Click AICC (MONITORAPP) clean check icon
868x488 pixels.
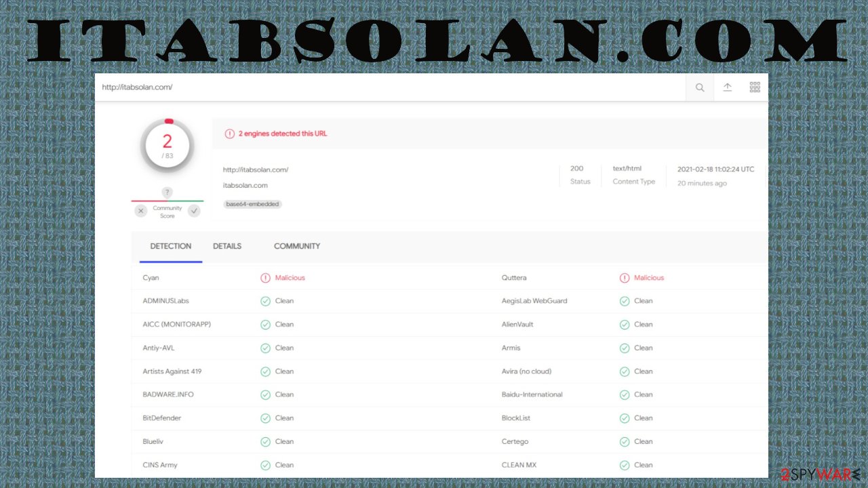point(266,325)
